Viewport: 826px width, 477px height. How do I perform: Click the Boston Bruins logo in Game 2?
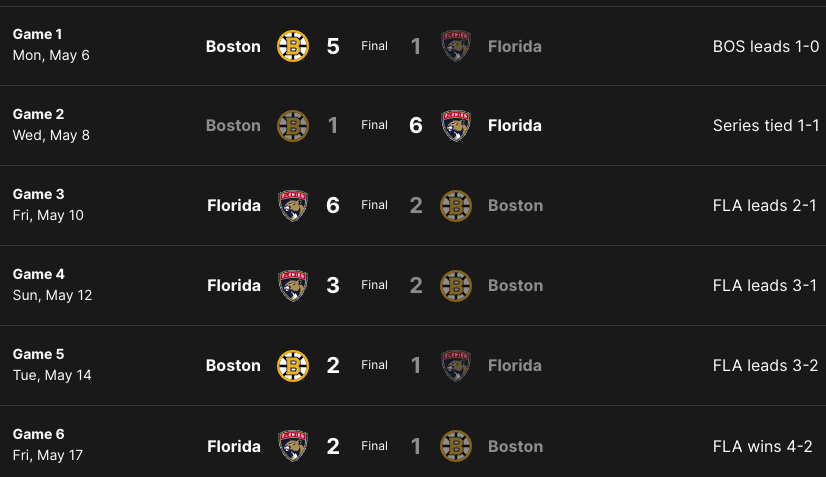[292, 126]
